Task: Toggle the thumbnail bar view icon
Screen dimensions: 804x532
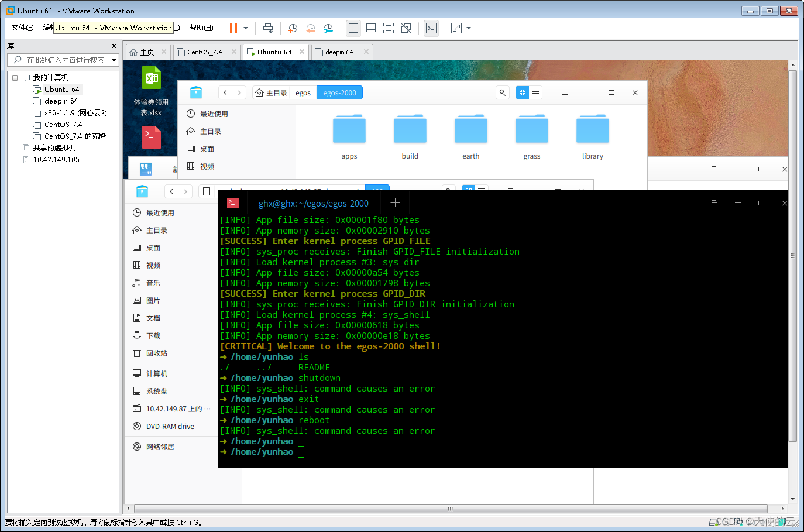Action: 371,28
